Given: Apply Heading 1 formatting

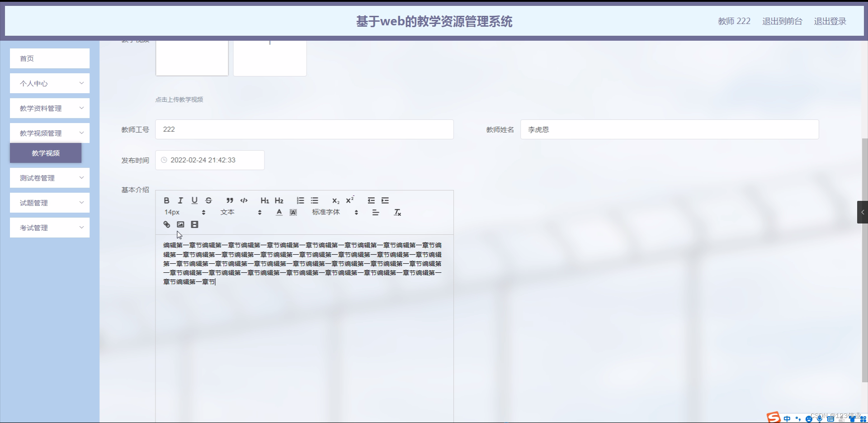Looking at the screenshot, I should tap(264, 200).
